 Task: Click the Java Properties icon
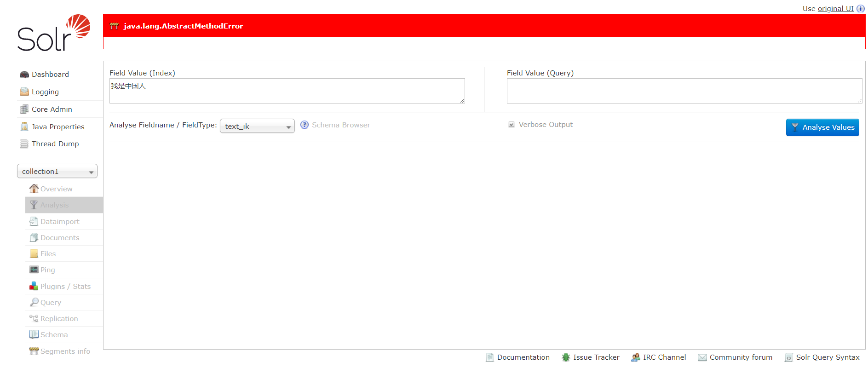click(24, 126)
